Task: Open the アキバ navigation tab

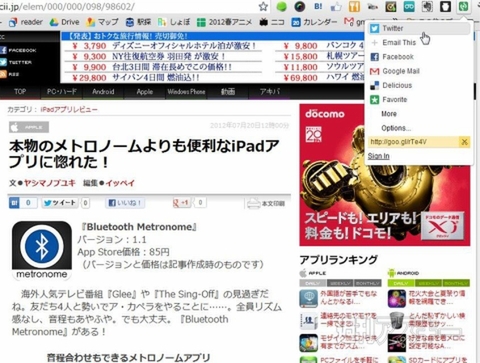Action: (x=270, y=91)
